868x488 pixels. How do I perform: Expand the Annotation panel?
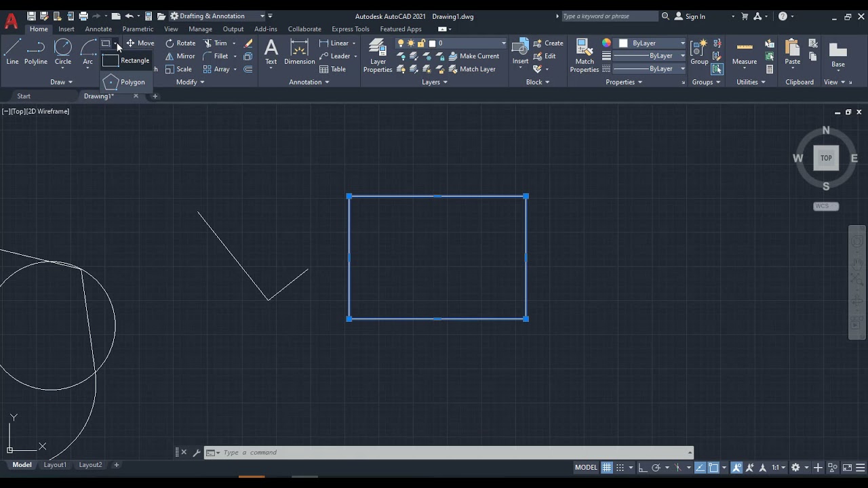click(x=309, y=82)
